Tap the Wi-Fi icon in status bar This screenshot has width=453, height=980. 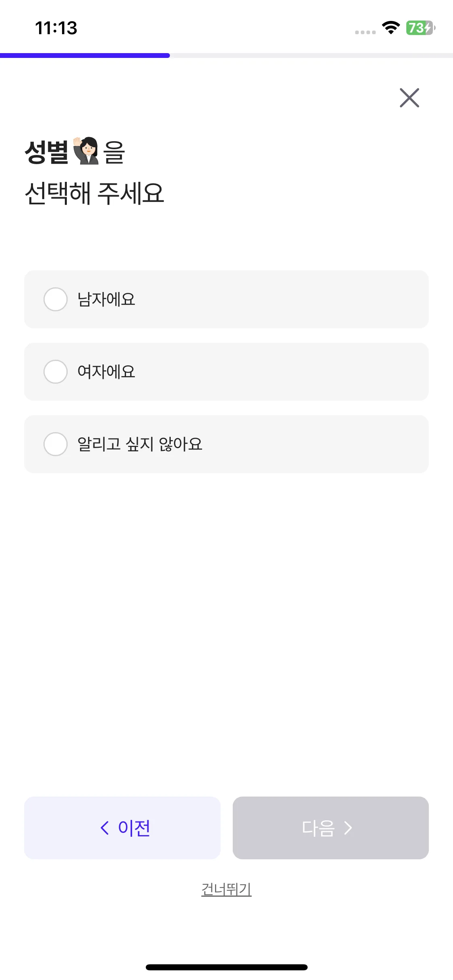(391, 28)
